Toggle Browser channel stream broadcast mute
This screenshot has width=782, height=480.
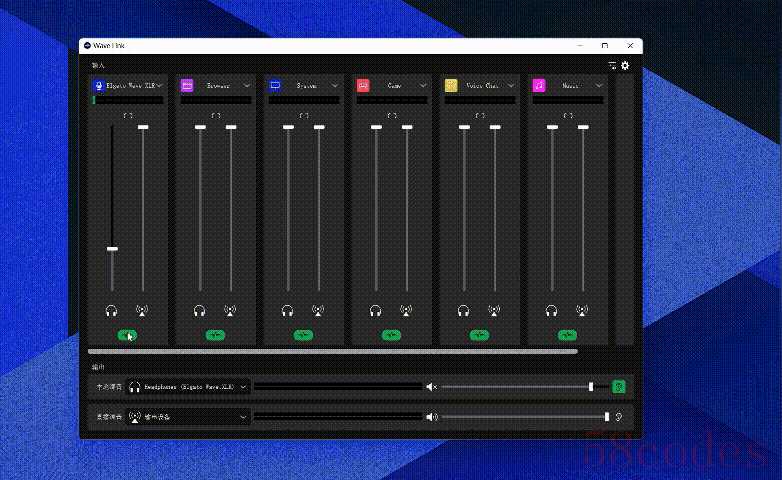coord(230,311)
